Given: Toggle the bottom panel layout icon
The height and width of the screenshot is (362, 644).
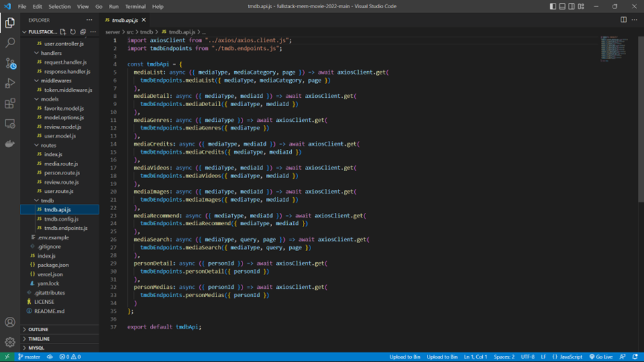Looking at the screenshot, I should (562, 6).
